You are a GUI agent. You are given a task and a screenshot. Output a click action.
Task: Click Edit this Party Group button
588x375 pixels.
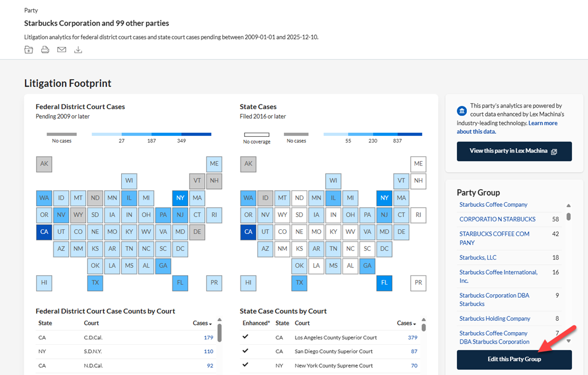pos(514,359)
